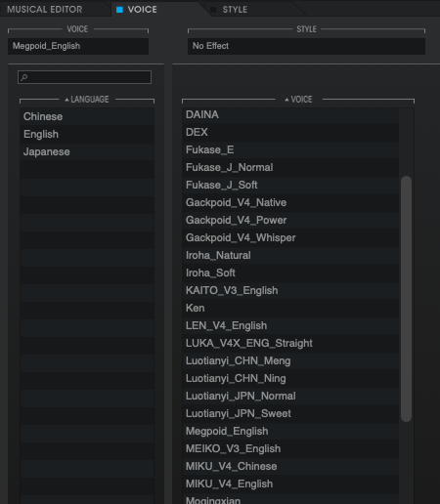Filter by Chinese language
The image size is (440, 504).
(87, 116)
